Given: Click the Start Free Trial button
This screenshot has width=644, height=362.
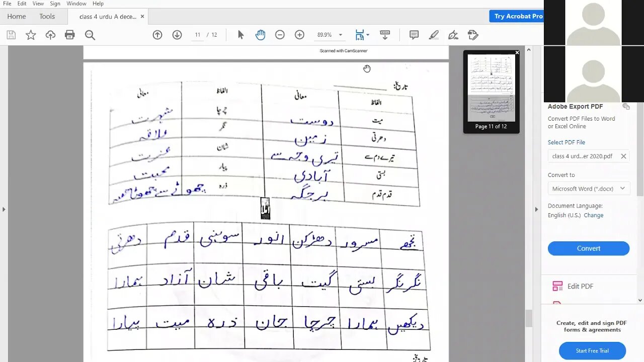Looking at the screenshot, I should (x=592, y=350).
